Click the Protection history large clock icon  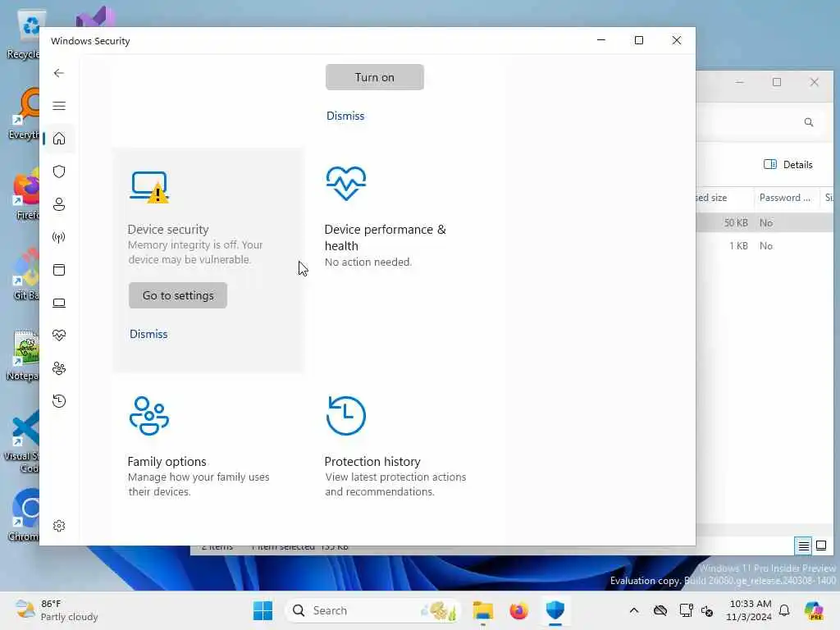coord(346,416)
